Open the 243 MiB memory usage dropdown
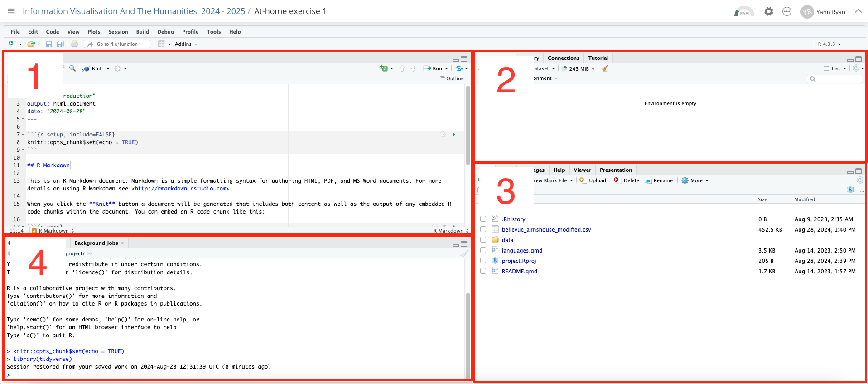 click(579, 69)
